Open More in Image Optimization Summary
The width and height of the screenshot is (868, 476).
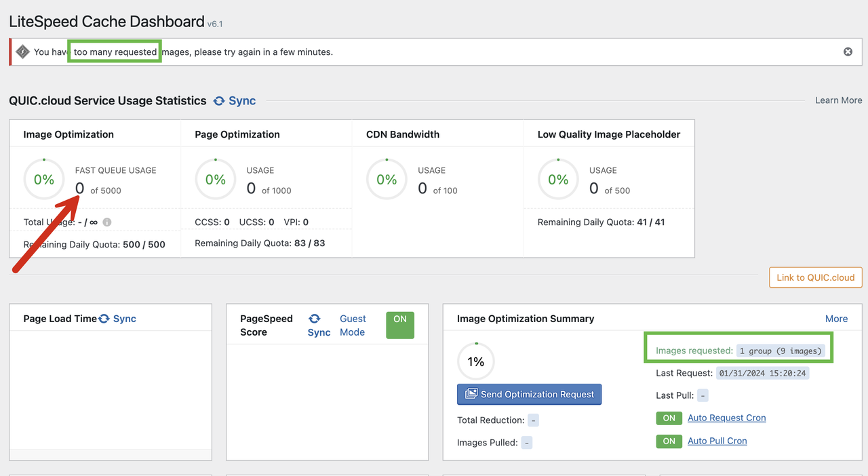[x=836, y=319]
